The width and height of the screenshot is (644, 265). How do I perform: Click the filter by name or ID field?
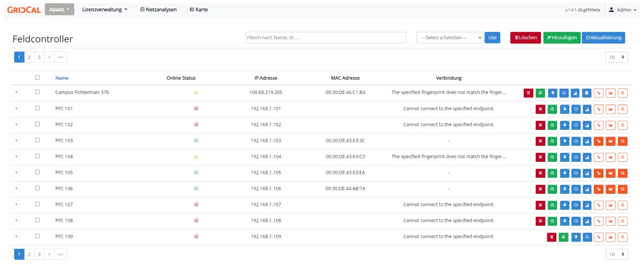326,38
